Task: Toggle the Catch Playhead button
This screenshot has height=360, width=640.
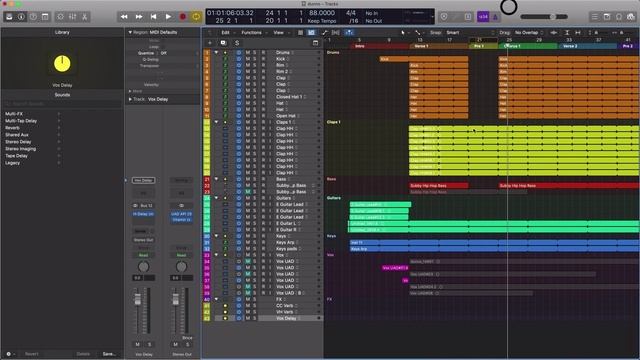Action: pos(349,33)
